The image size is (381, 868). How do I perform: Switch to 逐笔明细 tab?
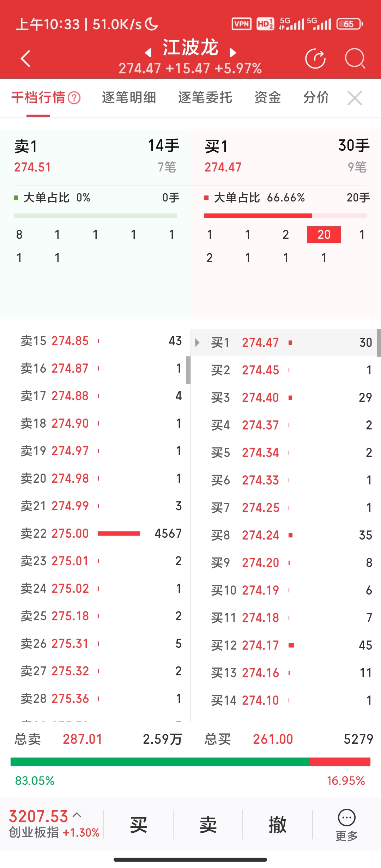129,98
